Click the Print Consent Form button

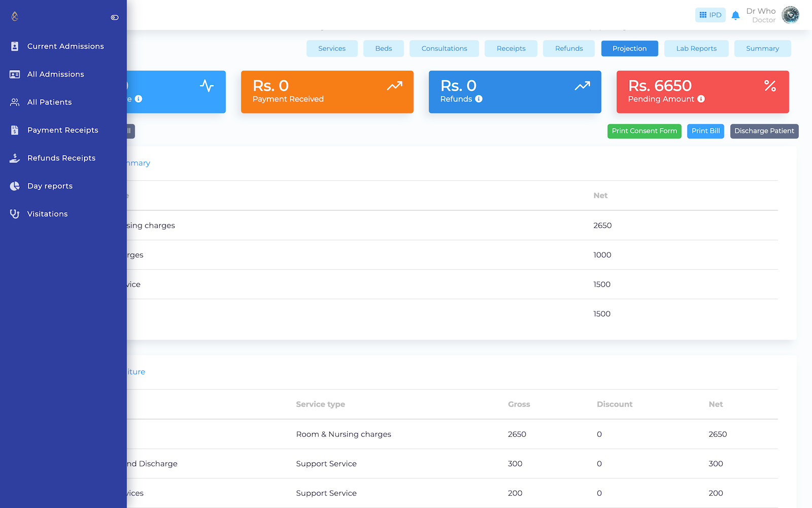[644, 131]
